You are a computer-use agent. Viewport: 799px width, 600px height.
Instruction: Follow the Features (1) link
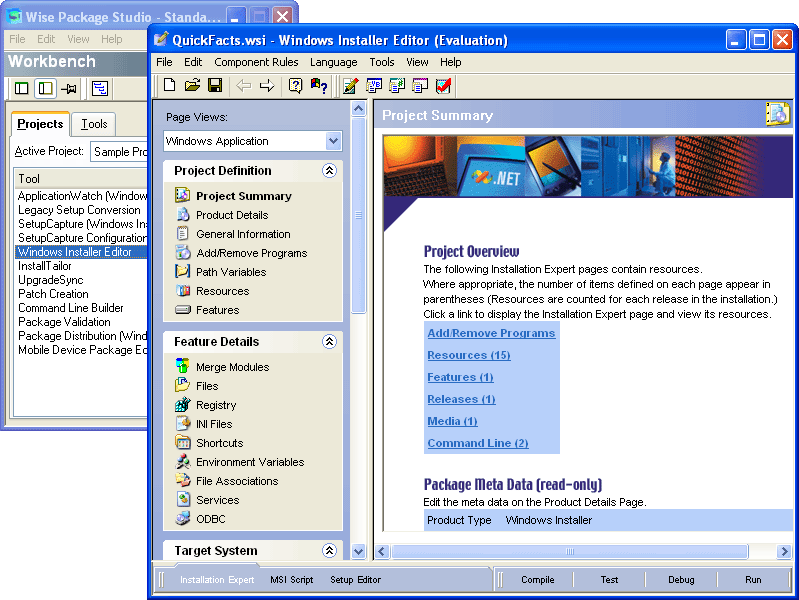coord(460,377)
